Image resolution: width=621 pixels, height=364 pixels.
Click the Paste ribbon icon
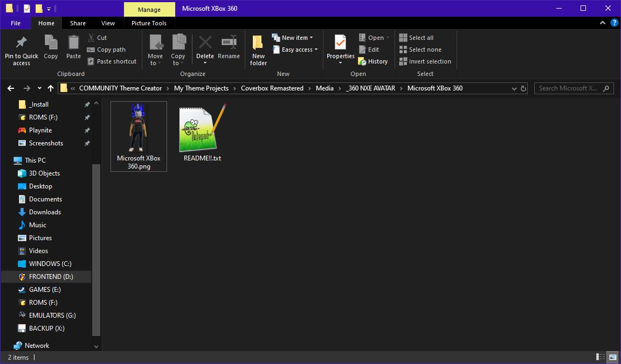[x=73, y=47]
